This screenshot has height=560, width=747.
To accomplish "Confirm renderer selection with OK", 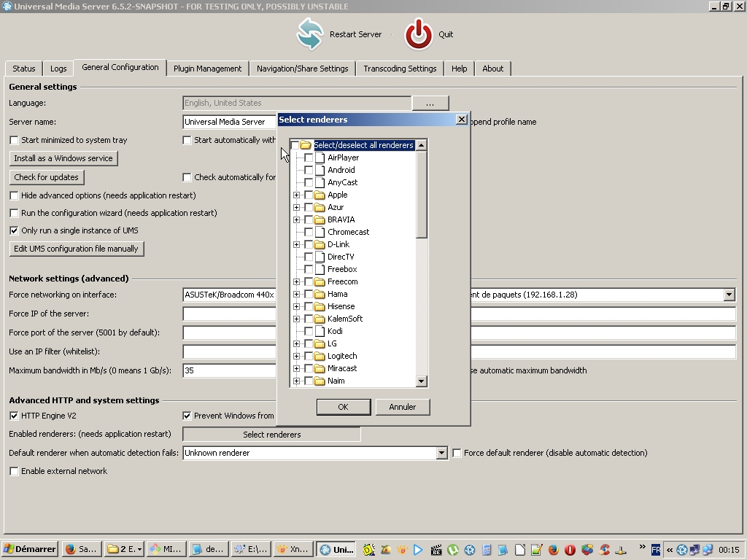I will click(x=344, y=407).
